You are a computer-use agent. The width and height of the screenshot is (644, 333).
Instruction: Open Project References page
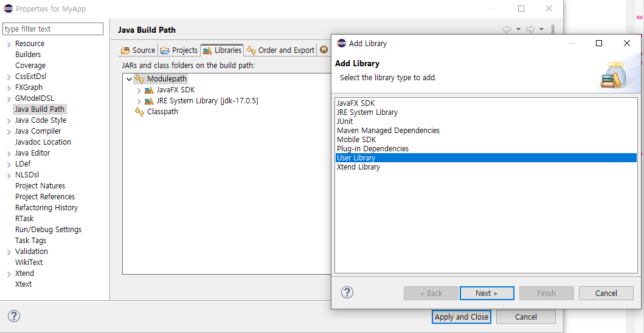[x=45, y=197]
